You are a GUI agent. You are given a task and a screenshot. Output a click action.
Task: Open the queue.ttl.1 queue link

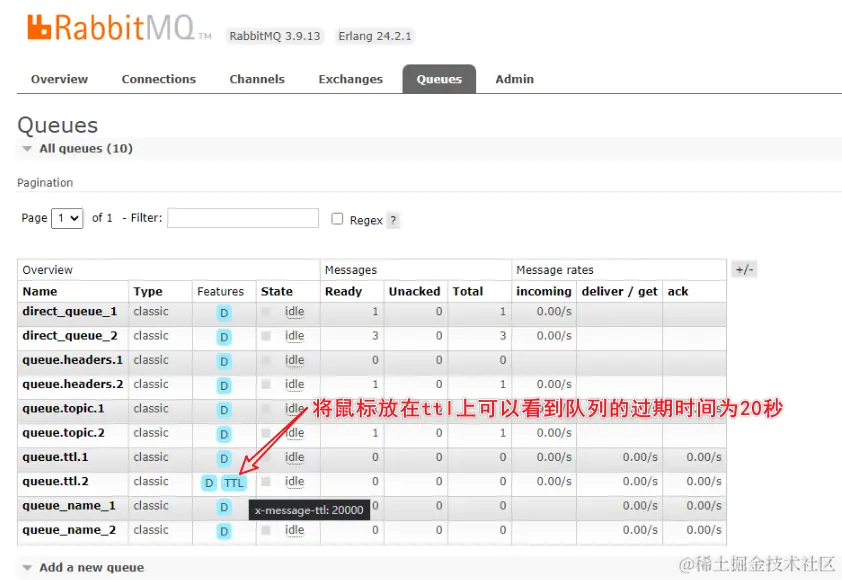click(x=55, y=457)
